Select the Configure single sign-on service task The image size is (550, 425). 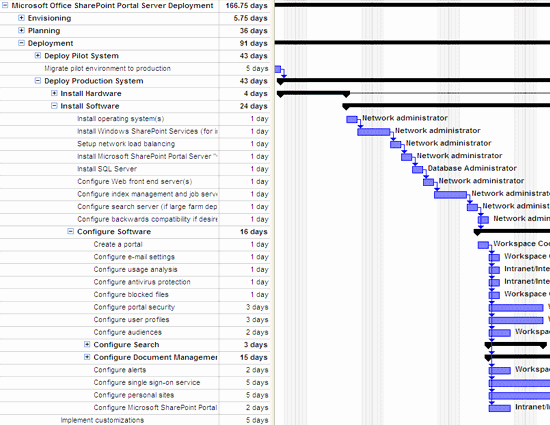pos(147,383)
